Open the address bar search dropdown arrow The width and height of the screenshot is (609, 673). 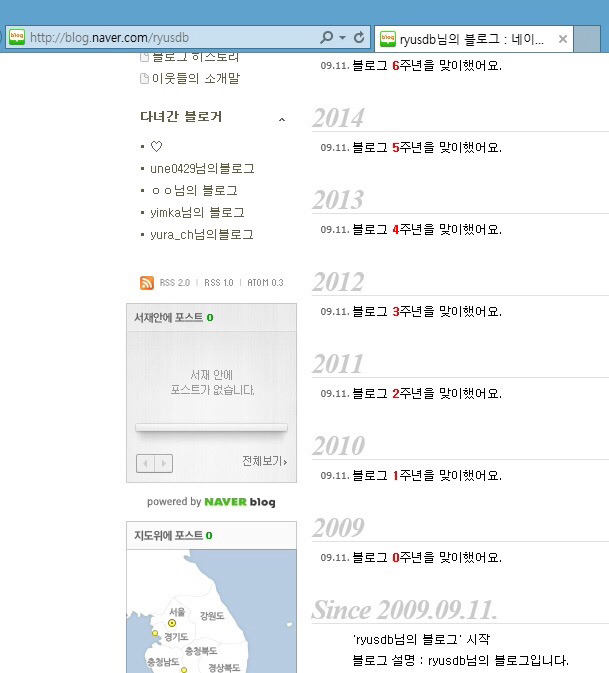[x=342, y=38]
